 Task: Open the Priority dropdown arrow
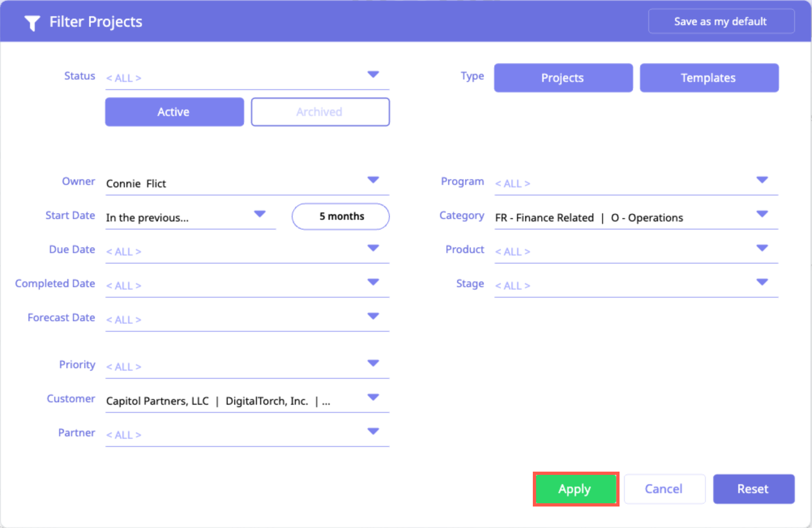tap(373, 363)
